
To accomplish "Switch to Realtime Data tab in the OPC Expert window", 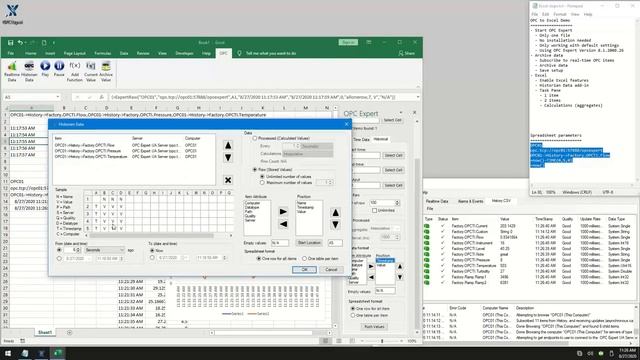I will click(x=437, y=201).
